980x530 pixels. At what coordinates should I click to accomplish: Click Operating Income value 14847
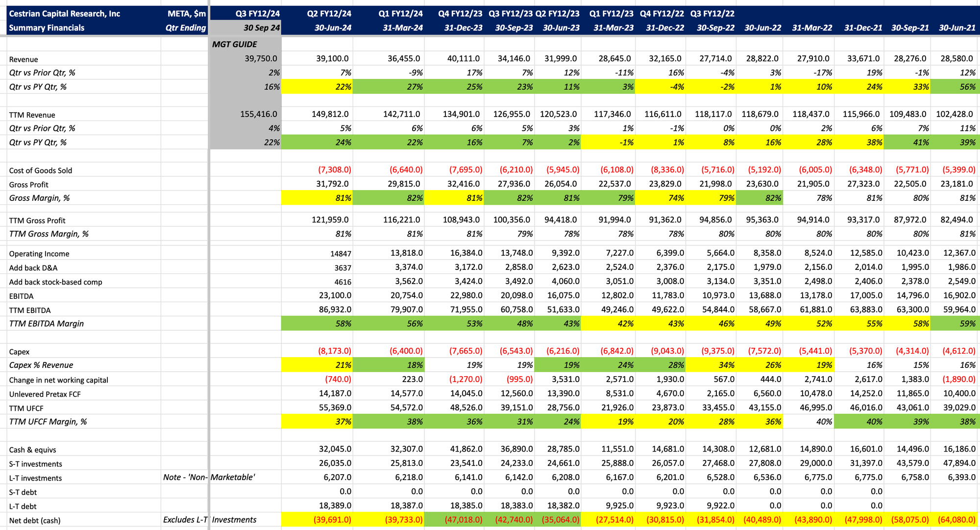pyautogui.click(x=341, y=254)
